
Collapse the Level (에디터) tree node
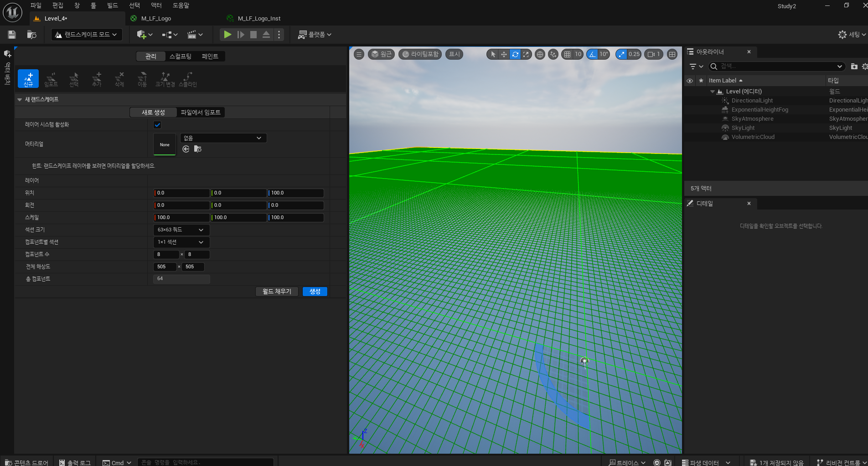pos(713,92)
